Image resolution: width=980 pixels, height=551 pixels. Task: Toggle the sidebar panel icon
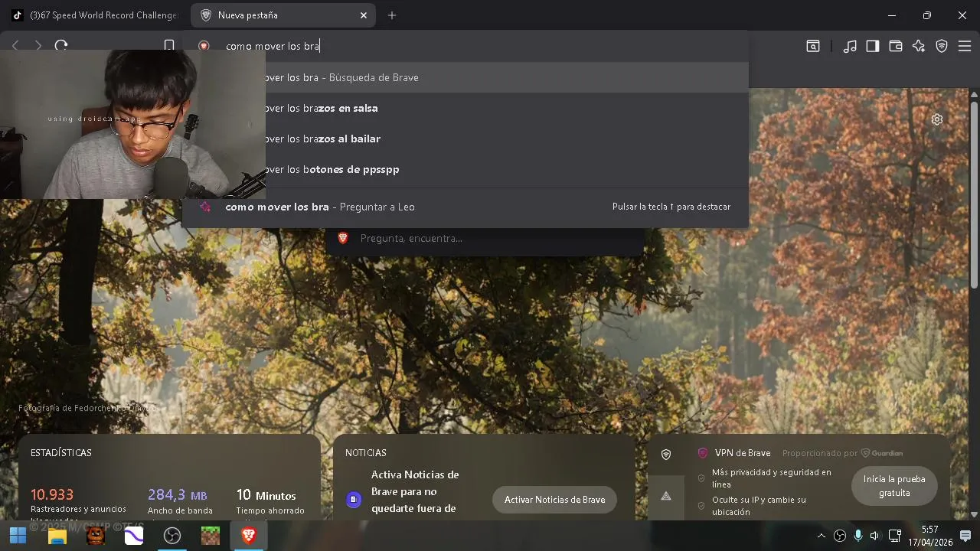(x=873, y=46)
